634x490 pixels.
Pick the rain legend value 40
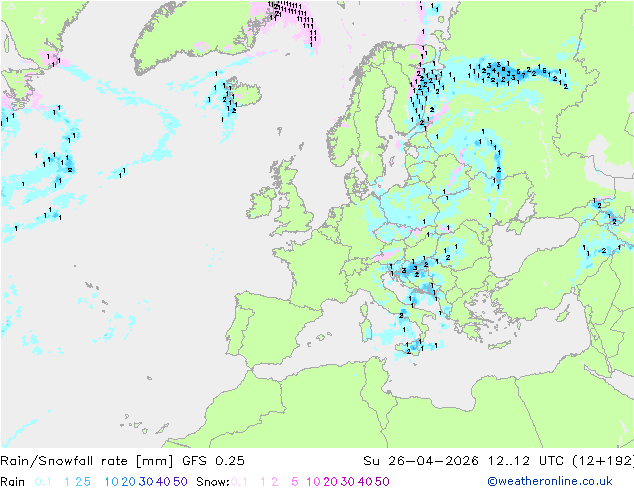[163, 482]
